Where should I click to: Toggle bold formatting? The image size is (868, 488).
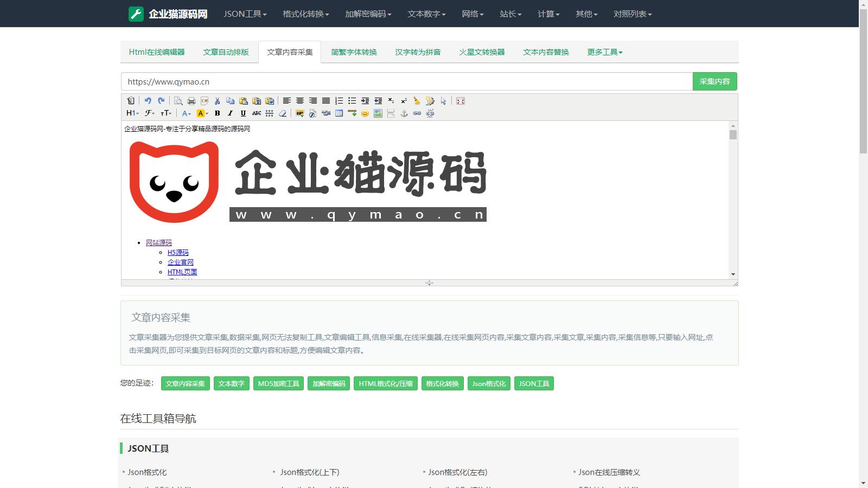pos(218,113)
